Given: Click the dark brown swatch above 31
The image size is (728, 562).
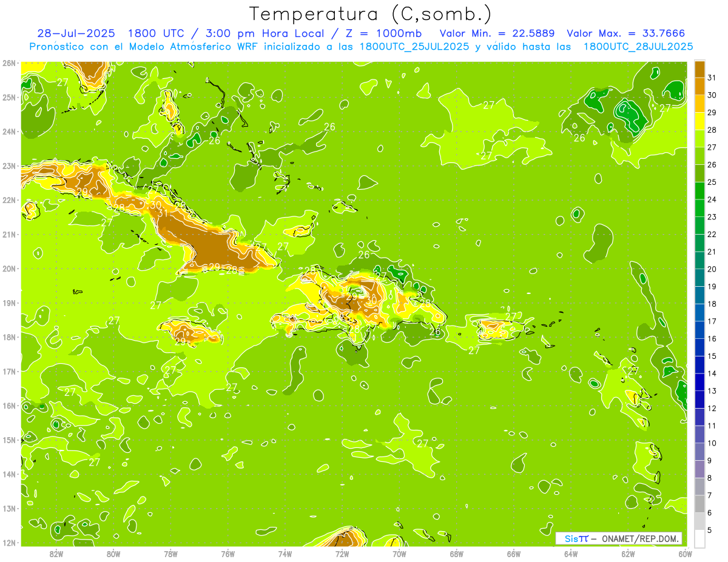Looking at the screenshot, I should pyautogui.click(x=699, y=69).
